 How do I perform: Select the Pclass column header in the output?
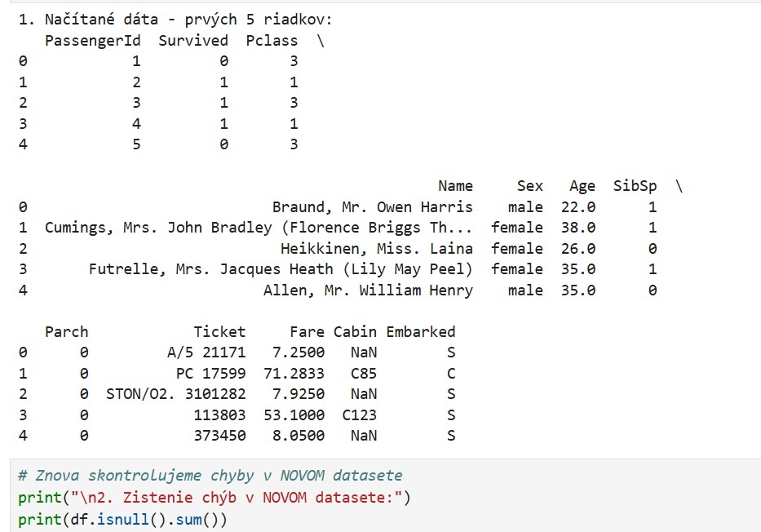[x=272, y=40]
